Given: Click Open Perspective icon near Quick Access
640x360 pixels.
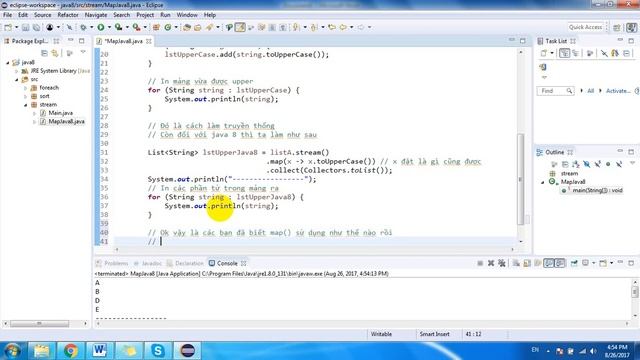Looking at the screenshot, I should point(617,27).
